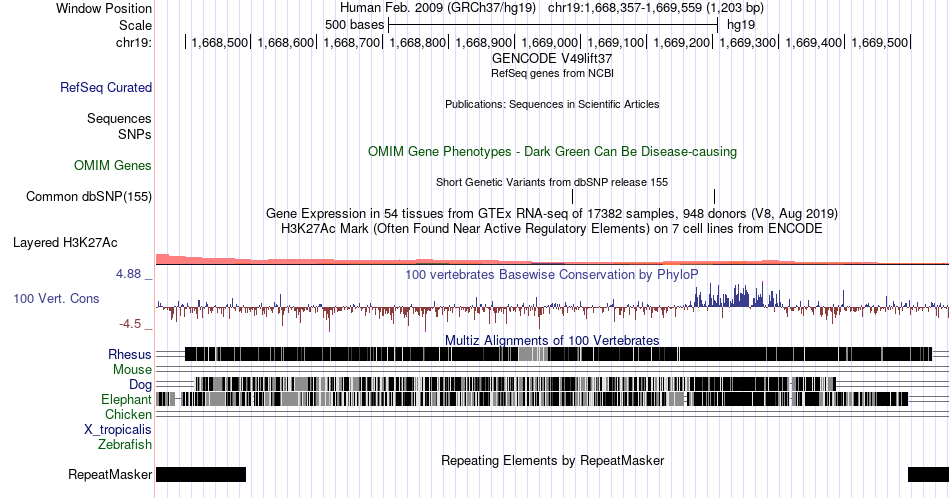Click the 500 bases scale bar
Viewport: 950px width, 498px height.
(553, 25)
